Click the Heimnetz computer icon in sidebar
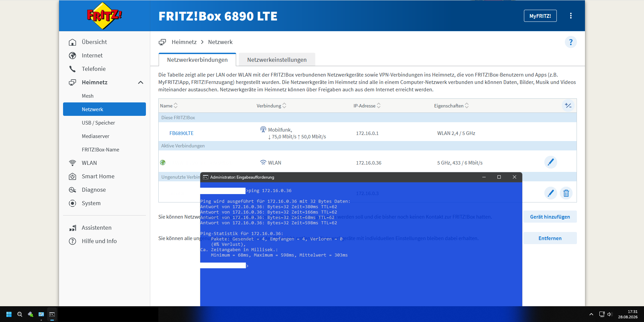 72,82
